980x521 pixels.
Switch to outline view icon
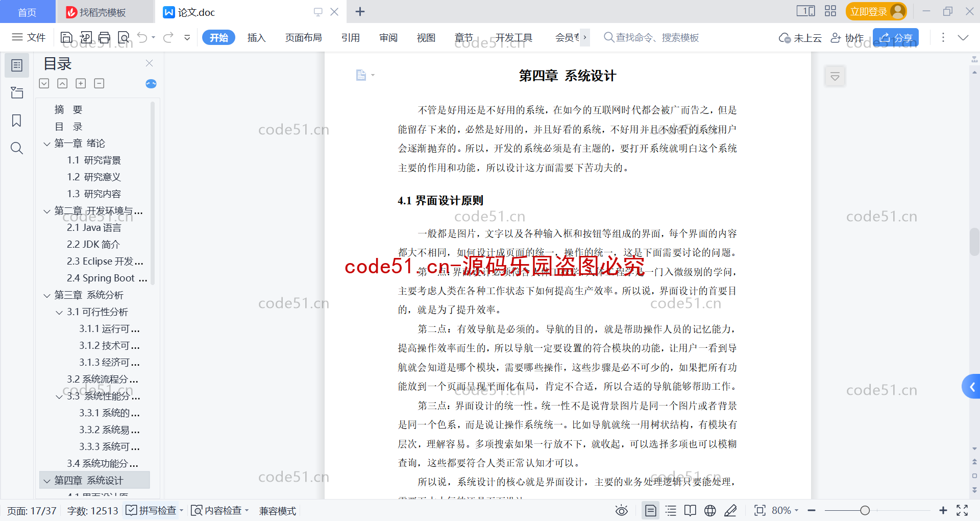[671, 510]
